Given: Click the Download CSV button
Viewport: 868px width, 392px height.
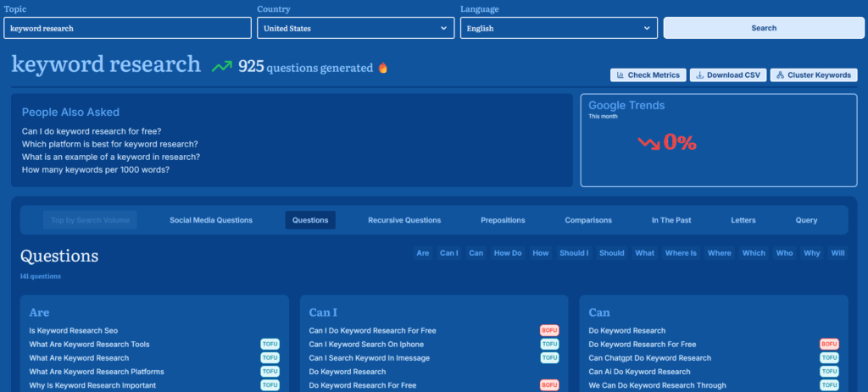Looking at the screenshot, I should click(728, 75).
